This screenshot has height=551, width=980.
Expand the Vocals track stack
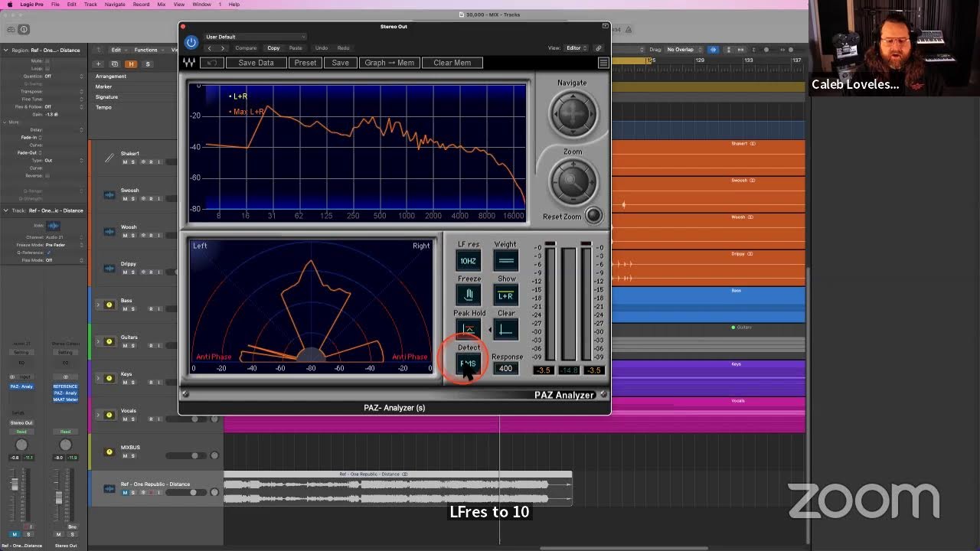97,416
